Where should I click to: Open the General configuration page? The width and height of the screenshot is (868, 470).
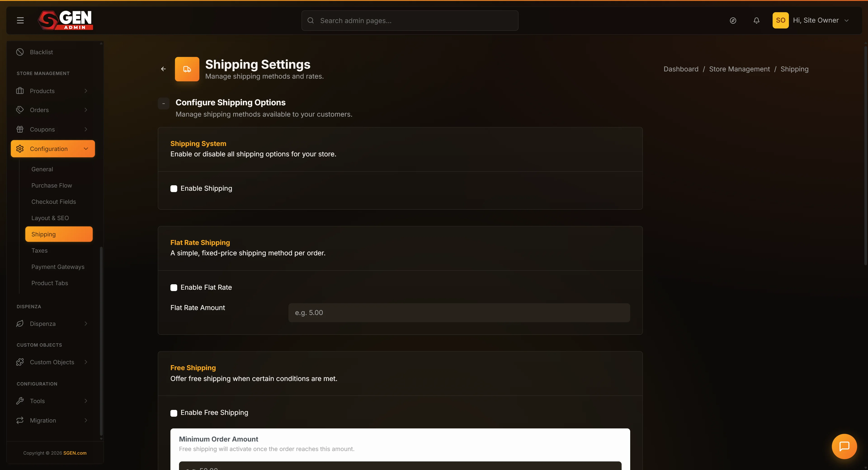(x=42, y=169)
